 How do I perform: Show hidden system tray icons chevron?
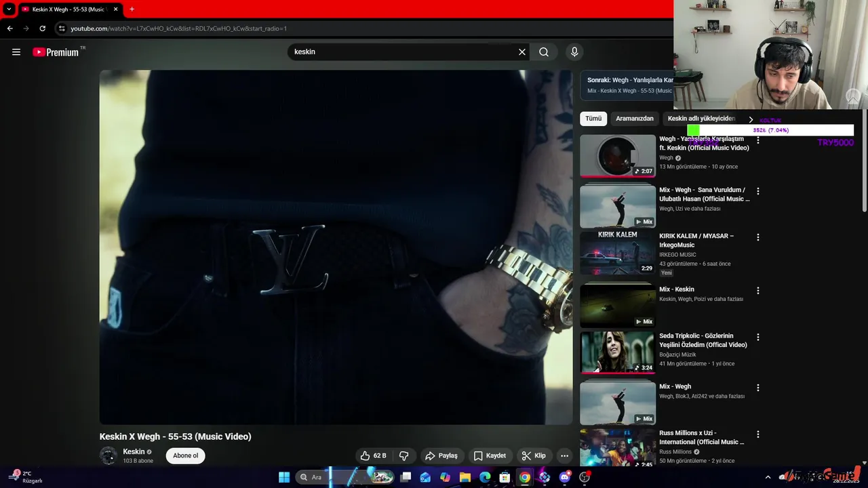click(x=768, y=477)
